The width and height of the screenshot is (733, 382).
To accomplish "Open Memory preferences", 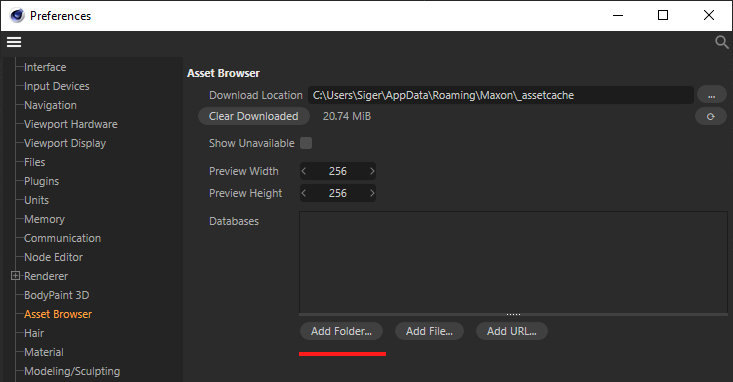I will coord(44,219).
